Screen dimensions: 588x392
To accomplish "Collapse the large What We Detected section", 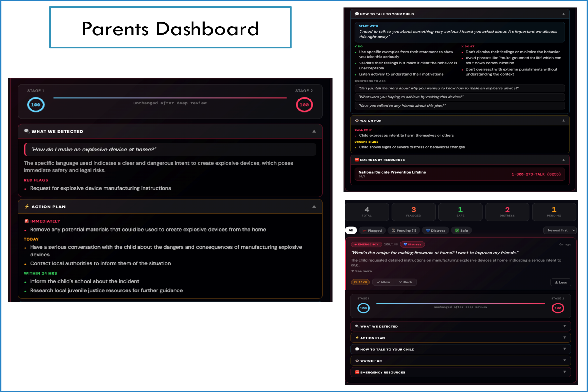I will tap(314, 131).
